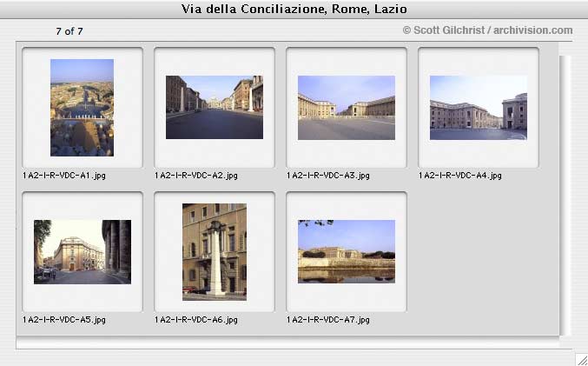Click the window resize grip corner
This screenshot has width=588, height=366.
click(582, 360)
